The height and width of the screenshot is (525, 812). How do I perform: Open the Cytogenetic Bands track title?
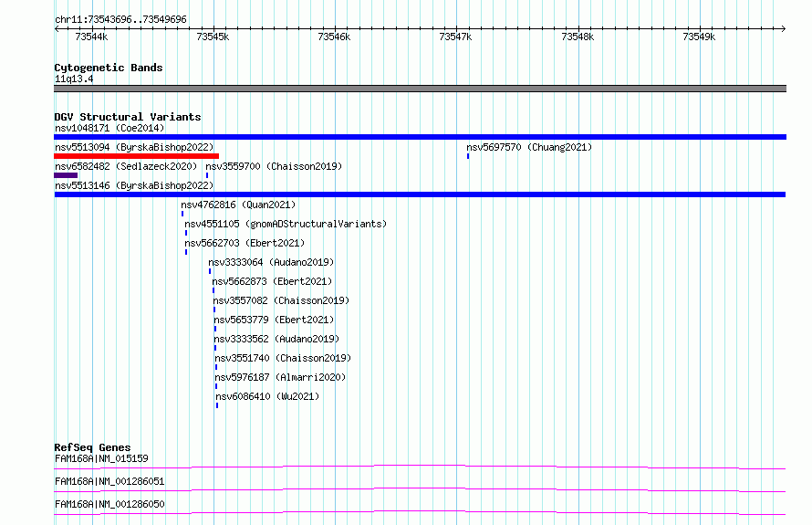coord(109,68)
